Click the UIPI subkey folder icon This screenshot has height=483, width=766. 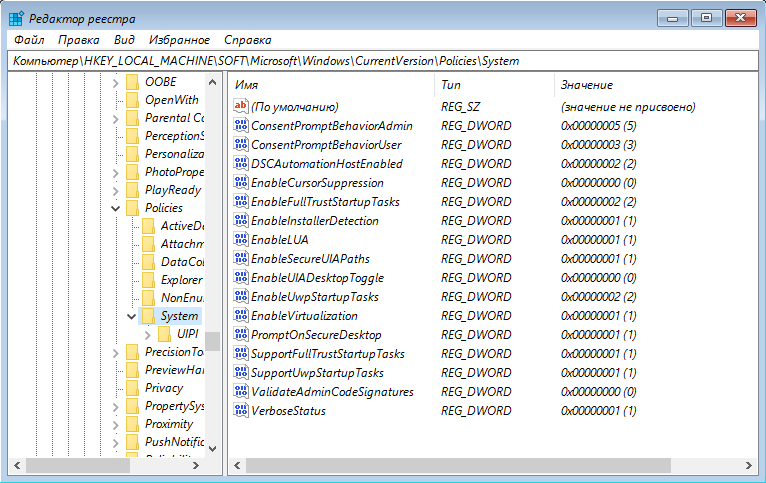point(165,333)
